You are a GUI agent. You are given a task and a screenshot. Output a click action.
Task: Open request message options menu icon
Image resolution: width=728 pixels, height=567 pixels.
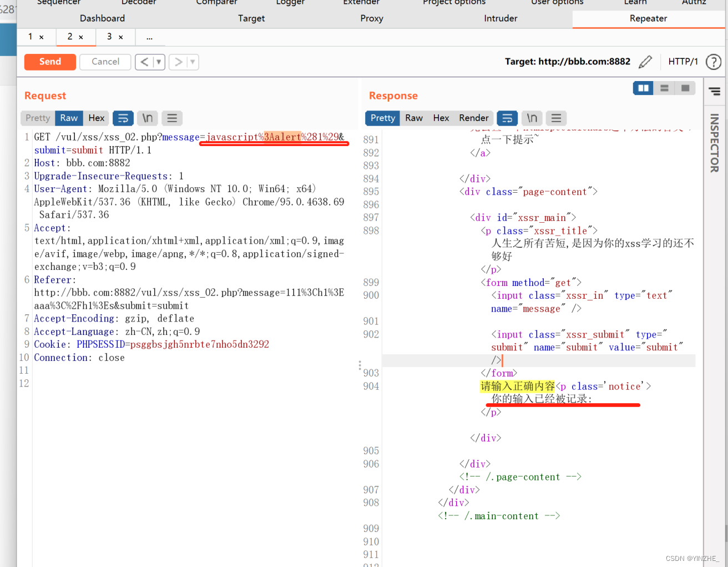(x=172, y=118)
